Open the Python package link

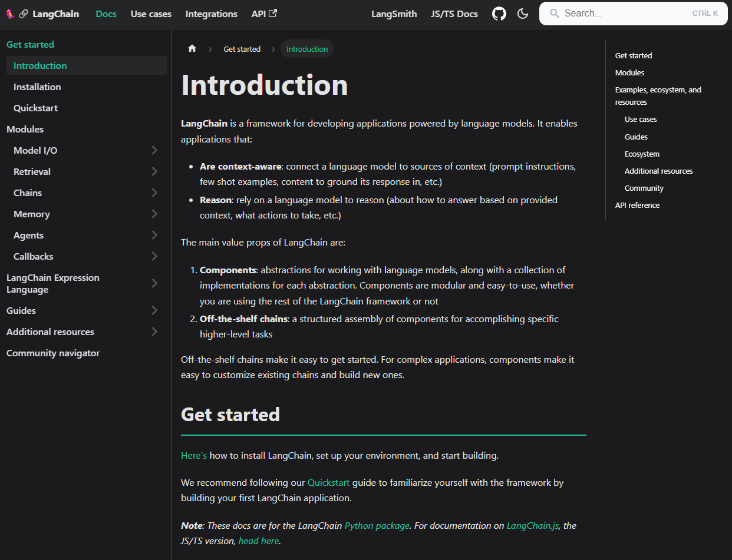[377, 525]
